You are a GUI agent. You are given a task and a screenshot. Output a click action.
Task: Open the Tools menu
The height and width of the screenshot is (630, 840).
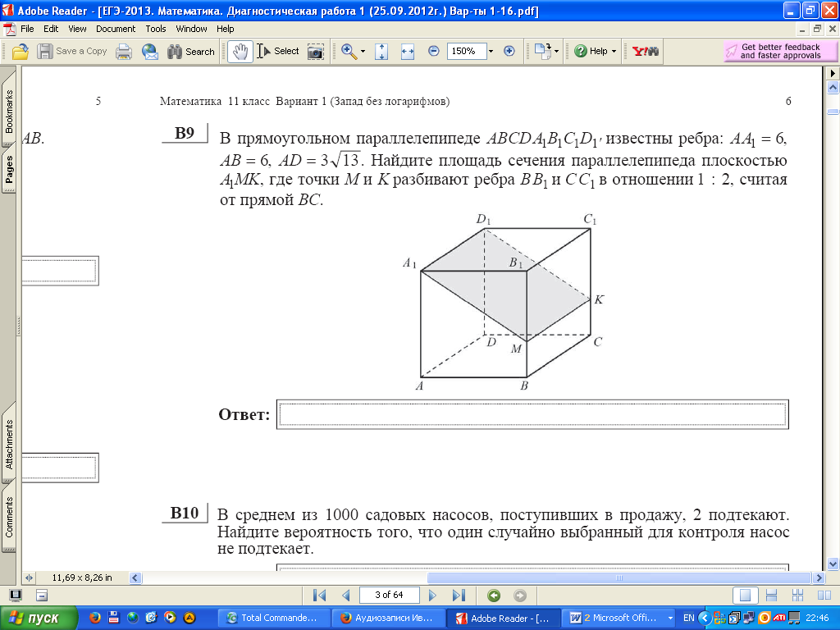pyautogui.click(x=155, y=29)
